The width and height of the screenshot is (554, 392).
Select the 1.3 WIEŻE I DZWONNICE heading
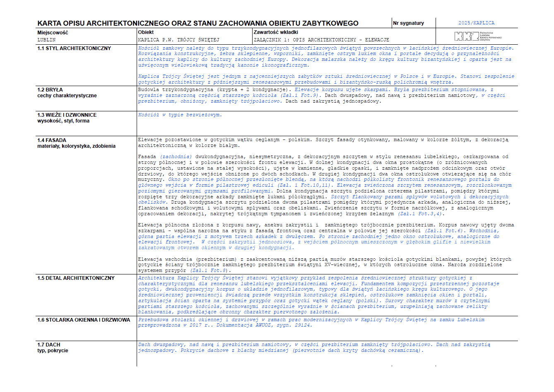pyautogui.click(x=67, y=115)
